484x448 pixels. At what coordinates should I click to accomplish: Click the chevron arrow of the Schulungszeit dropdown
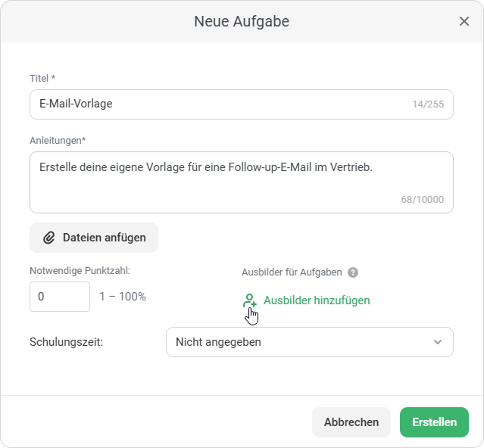coord(438,342)
